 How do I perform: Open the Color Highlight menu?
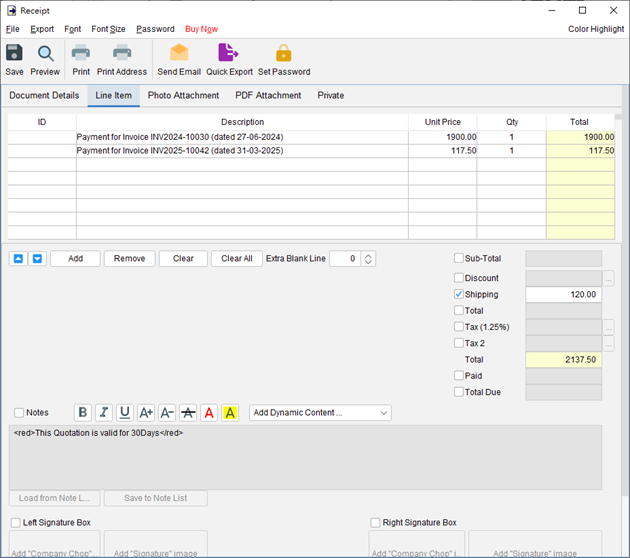(596, 29)
